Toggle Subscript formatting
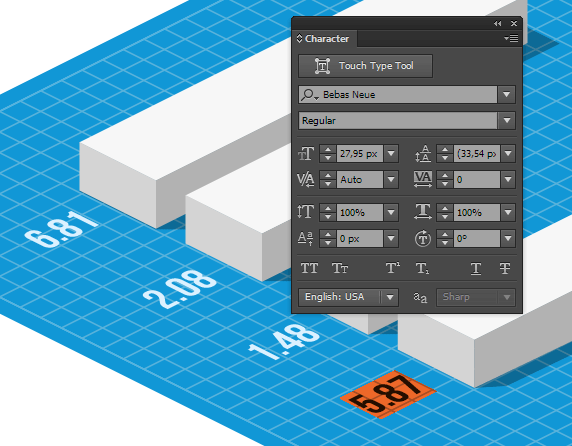572x446 pixels. (x=422, y=268)
